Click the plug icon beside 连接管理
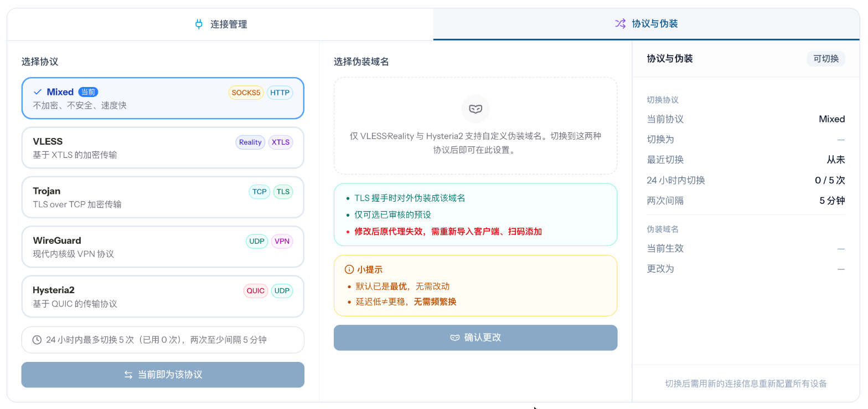This screenshot has width=868, height=409. point(199,24)
